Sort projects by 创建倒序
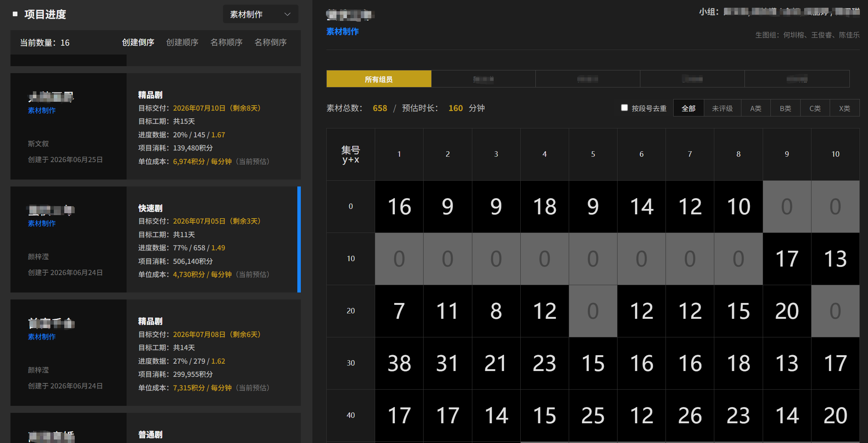This screenshot has width=868, height=443. (x=138, y=42)
